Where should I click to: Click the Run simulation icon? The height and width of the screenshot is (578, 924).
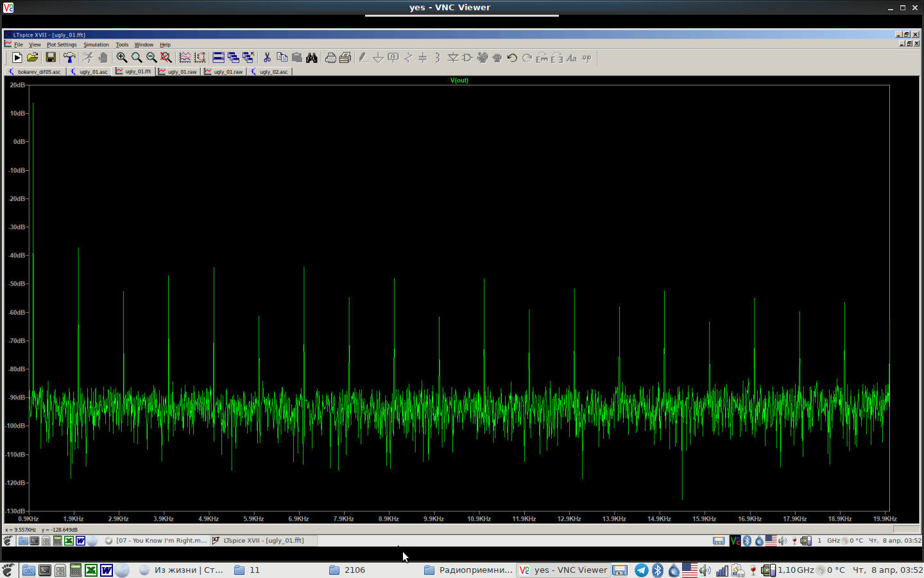tap(17, 58)
